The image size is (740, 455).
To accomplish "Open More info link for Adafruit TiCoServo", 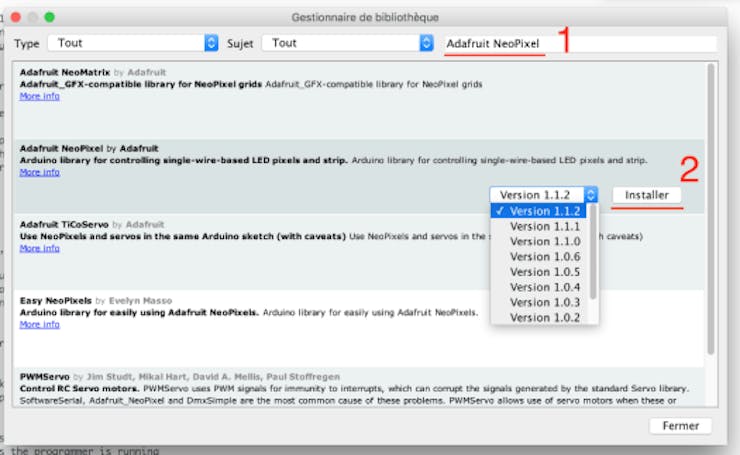I will tap(40, 248).
